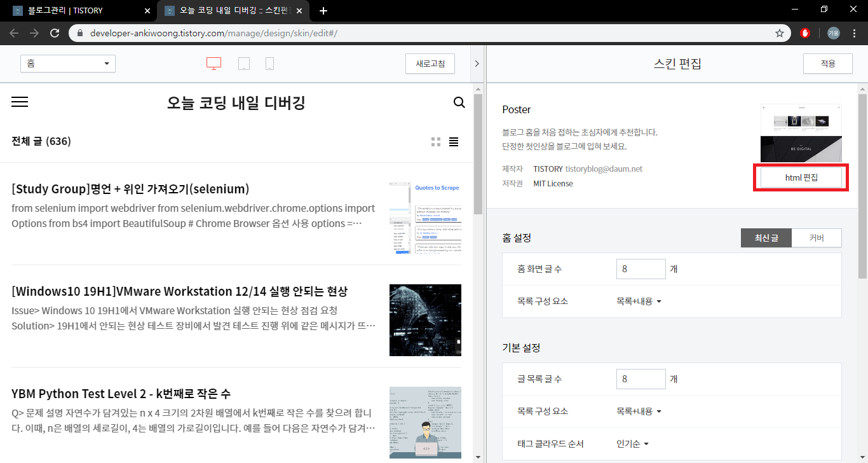This screenshot has width=868, height=463.
Task: Open a new browser tab
Action: [x=323, y=11]
